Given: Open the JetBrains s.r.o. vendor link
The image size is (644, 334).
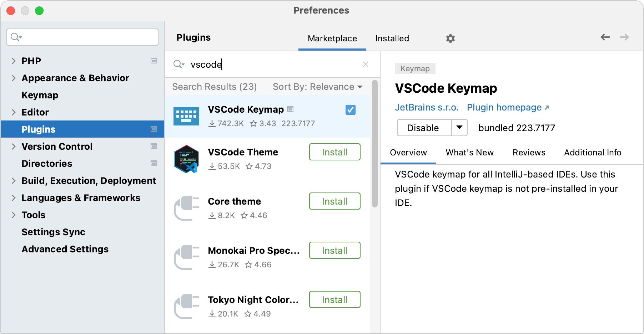Looking at the screenshot, I should pos(426,107).
